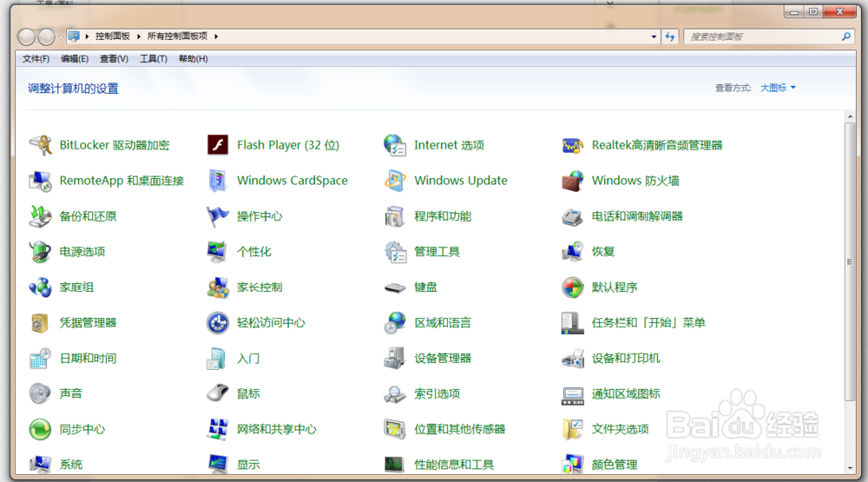Click 控制面板 breadcrumb segment
868x482 pixels.
click(112, 36)
